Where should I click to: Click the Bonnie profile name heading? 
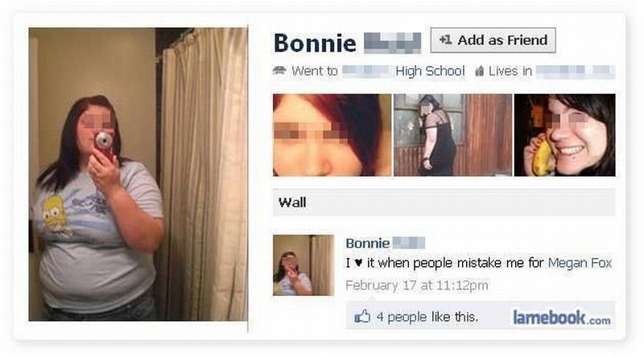point(315,43)
